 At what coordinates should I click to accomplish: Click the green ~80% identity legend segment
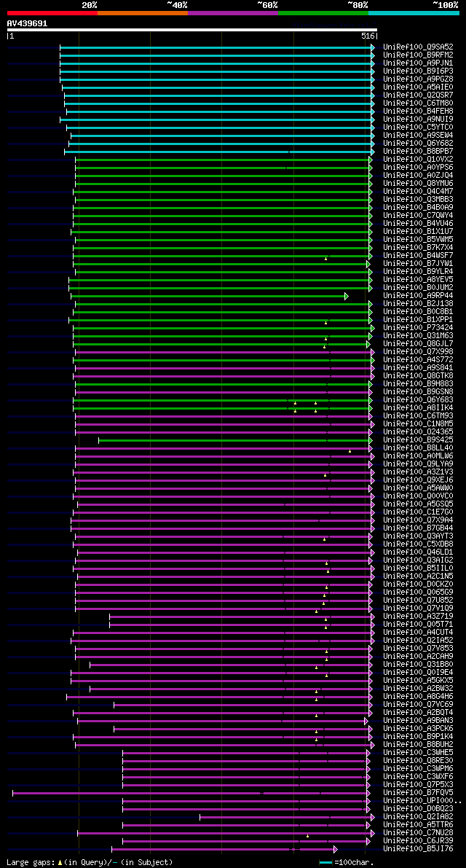pos(323,12)
